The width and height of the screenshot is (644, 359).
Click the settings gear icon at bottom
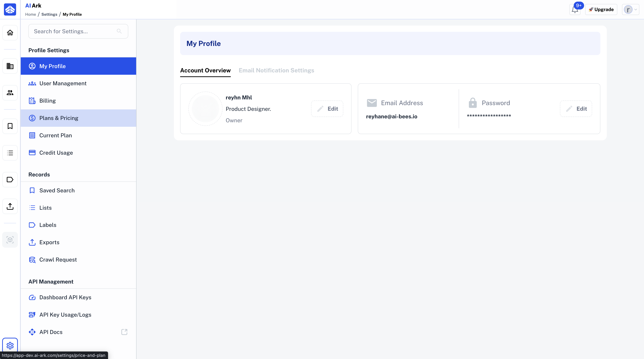(10, 346)
